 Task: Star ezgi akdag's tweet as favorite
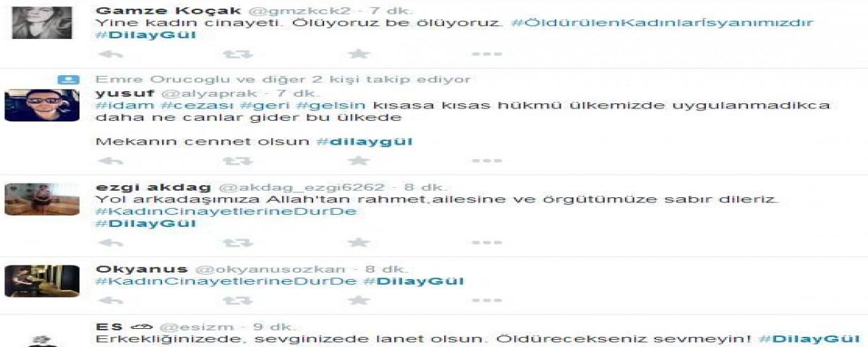pyautogui.click(x=359, y=243)
